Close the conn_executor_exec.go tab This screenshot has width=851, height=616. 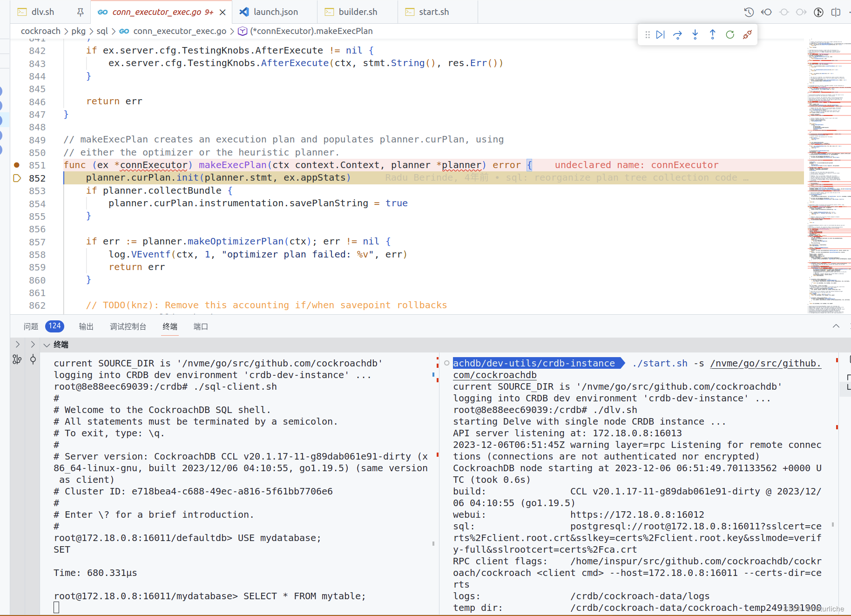223,12
